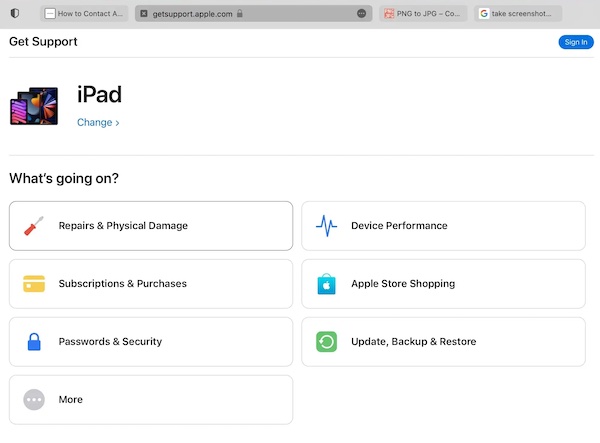600x443 pixels.
Task: Select Passwords & Security topic
Action: [x=151, y=342]
